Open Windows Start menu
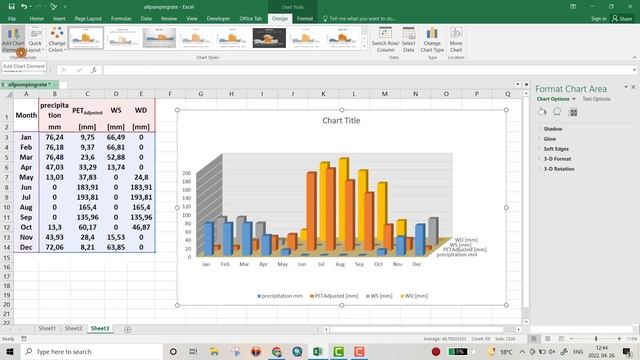 click(x=10, y=351)
